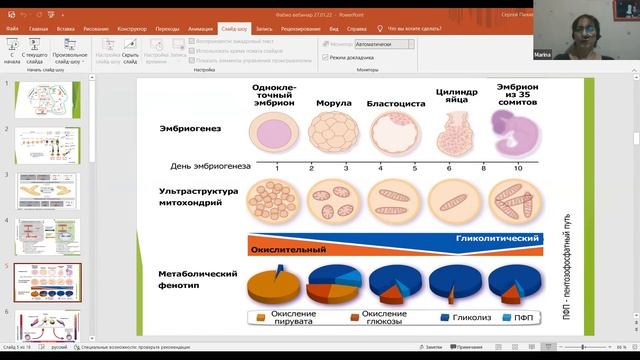The height and width of the screenshot is (360, 640).
Task: Click zoom percentage value
Action: [622, 347]
